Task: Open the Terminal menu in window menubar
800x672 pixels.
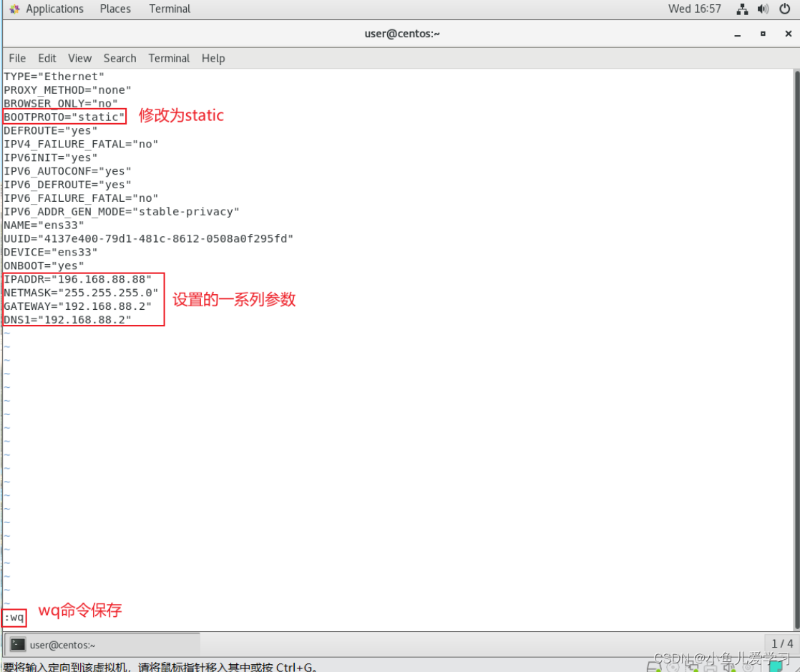Action: 169,58
